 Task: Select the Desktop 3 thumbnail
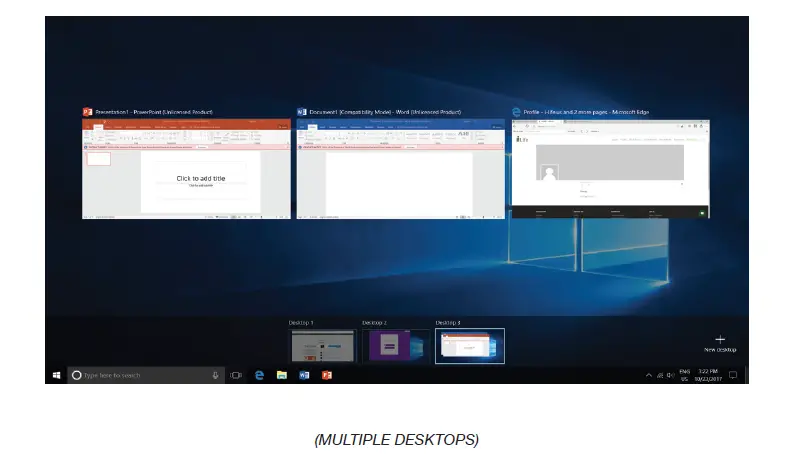pyautogui.click(x=470, y=346)
